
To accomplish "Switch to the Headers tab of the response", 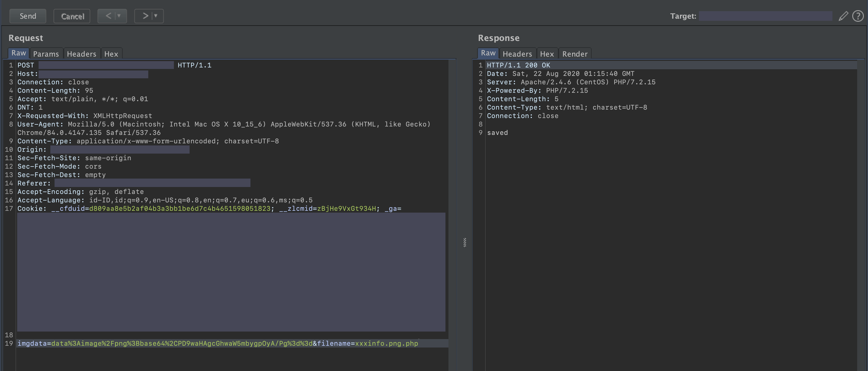I will pyautogui.click(x=517, y=54).
